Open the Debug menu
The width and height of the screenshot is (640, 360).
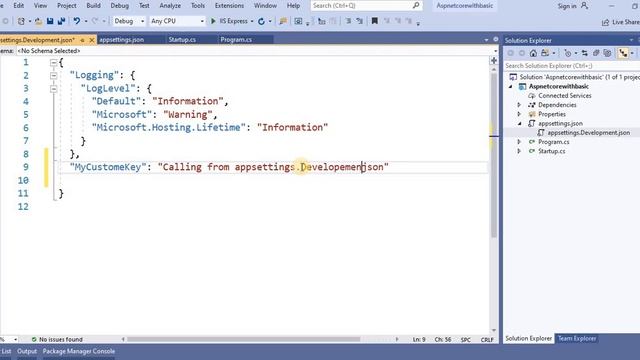point(120,6)
